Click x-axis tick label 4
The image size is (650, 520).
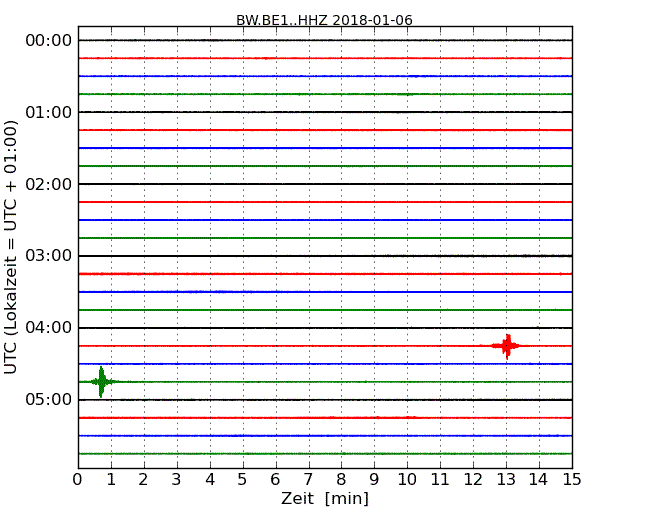(210, 480)
